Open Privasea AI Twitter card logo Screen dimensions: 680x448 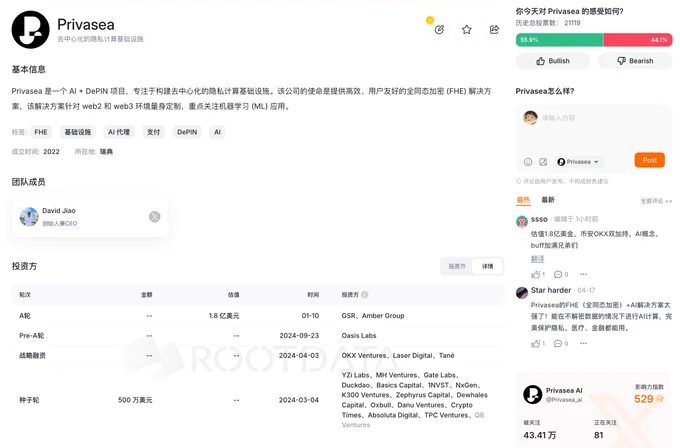pos(533,395)
